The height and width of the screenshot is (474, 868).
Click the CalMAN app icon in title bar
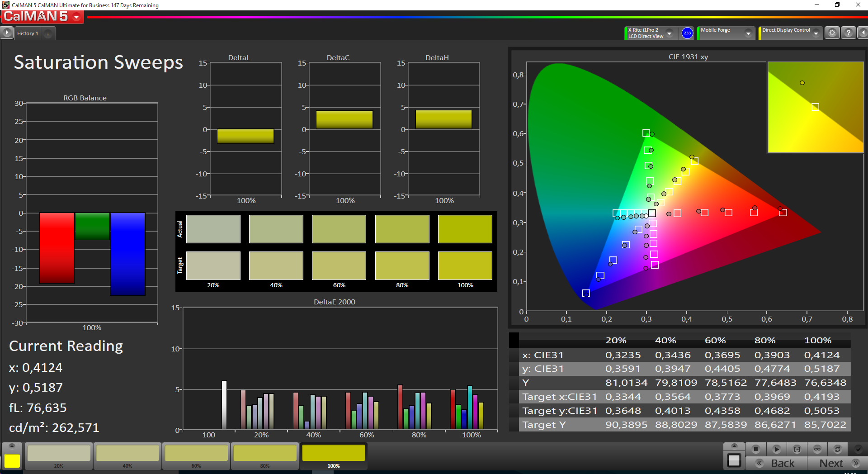pos(5,5)
